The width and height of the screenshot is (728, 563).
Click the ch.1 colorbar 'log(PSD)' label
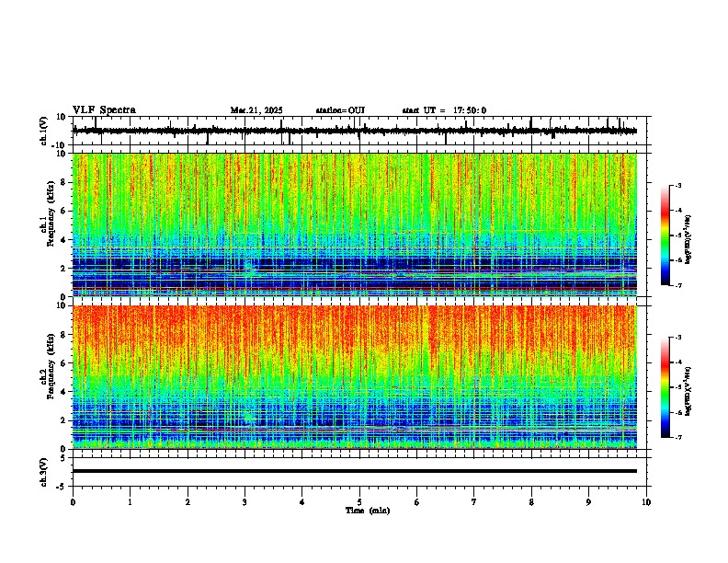pos(688,240)
